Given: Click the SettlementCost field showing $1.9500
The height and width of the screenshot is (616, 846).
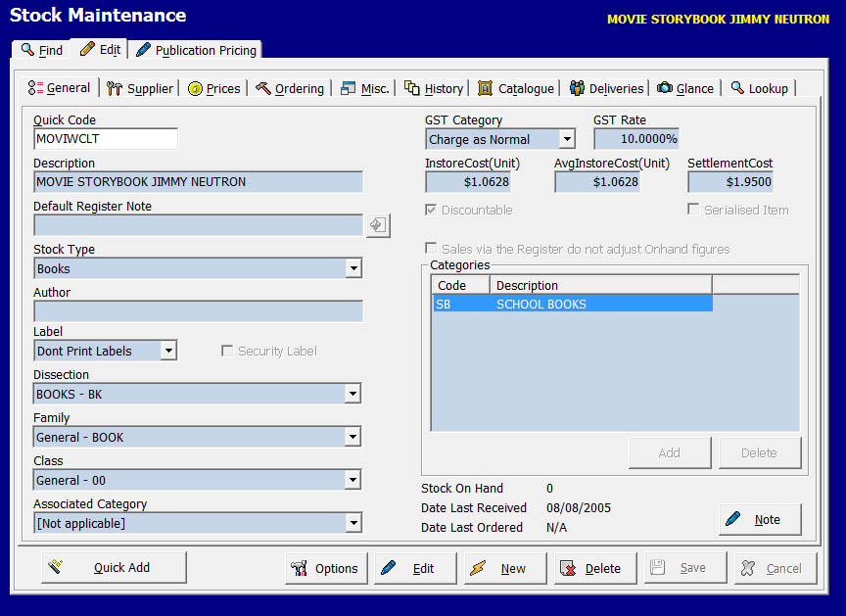Looking at the screenshot, I should click(730, 182).
